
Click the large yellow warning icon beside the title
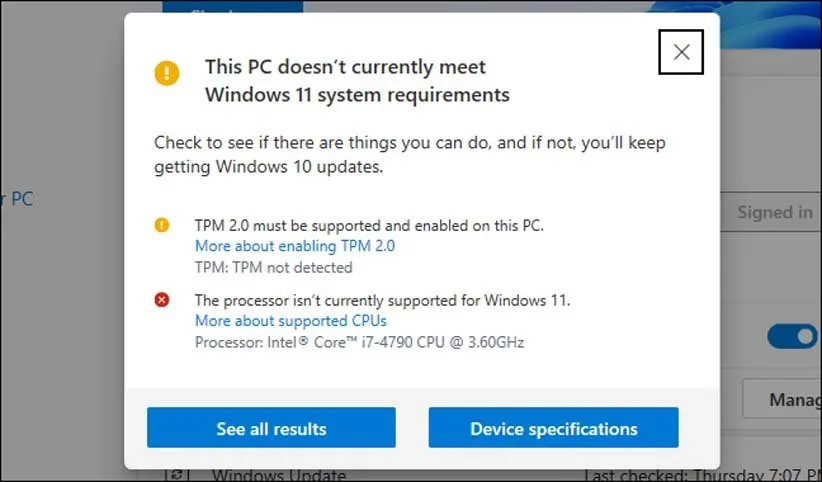[167, 73]
